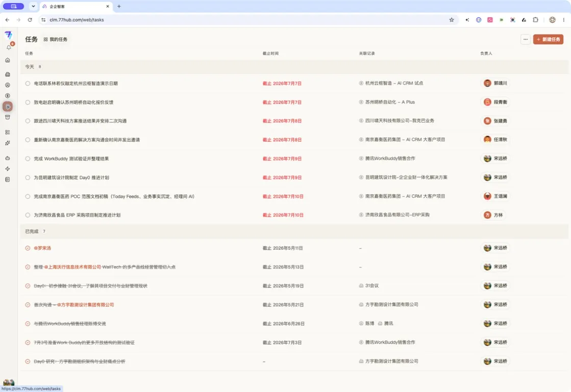Open the notification bell in the sidebar
The height and width of the screenshot is (392, 571).
(x=9, y=47)
